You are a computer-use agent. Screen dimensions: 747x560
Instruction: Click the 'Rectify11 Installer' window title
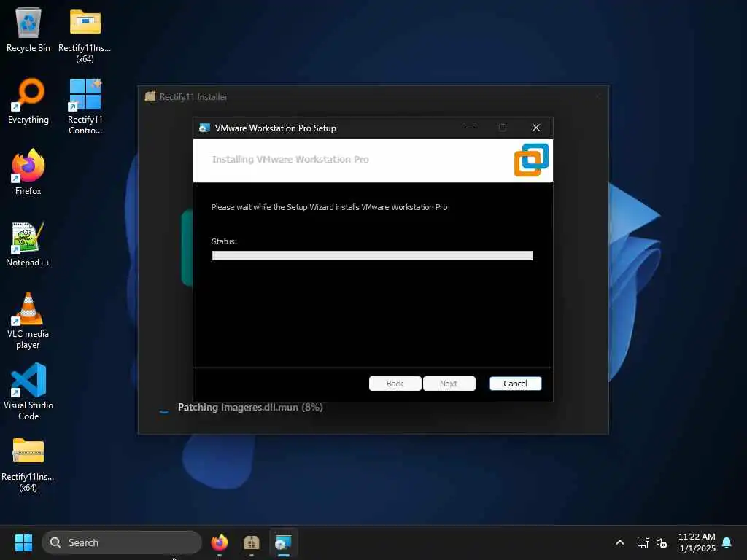193,97
